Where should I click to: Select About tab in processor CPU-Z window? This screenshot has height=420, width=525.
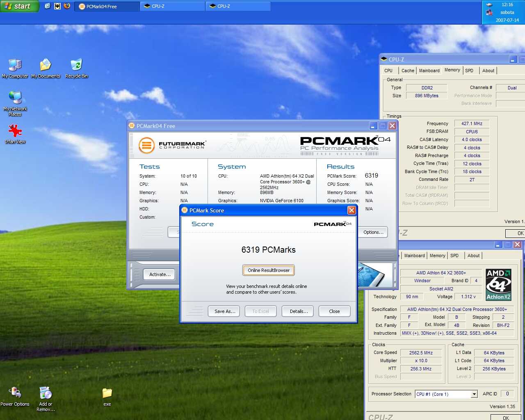tap(473, 256)
